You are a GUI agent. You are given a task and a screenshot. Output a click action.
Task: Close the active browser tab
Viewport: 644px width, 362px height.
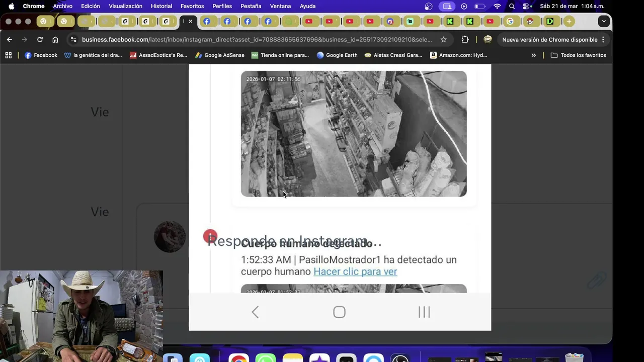click(191, 21)
